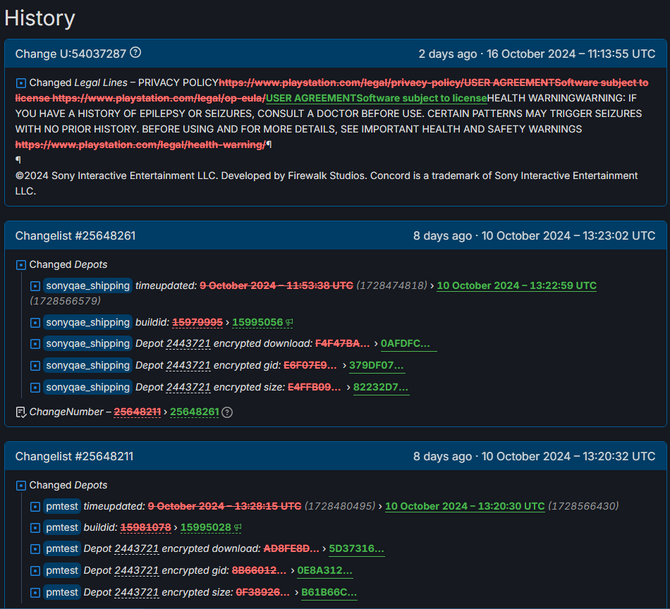
Task: Click the icon before pmtest buildid row
Action: (35, 527)
